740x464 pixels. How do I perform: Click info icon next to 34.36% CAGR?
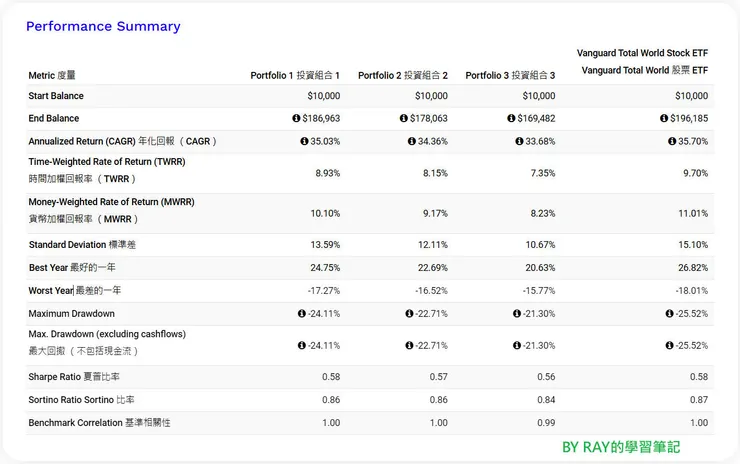[411, 141]
